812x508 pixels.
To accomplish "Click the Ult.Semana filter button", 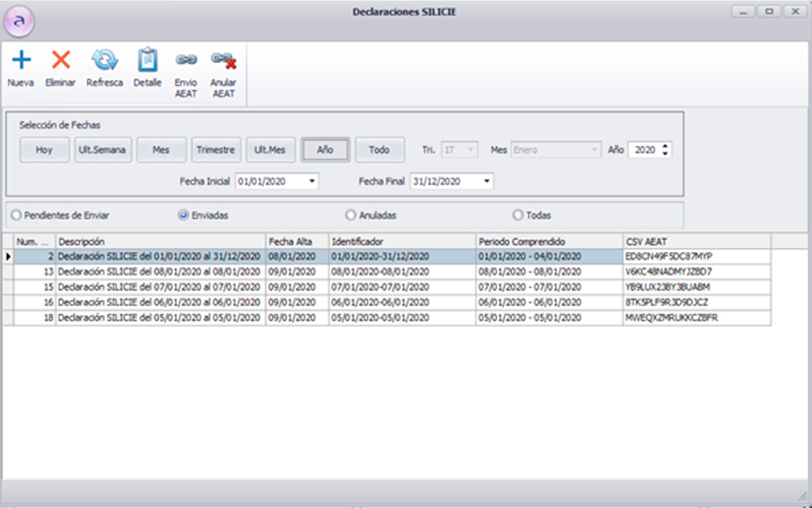I will pyautogui.click(x=102, y=150).
